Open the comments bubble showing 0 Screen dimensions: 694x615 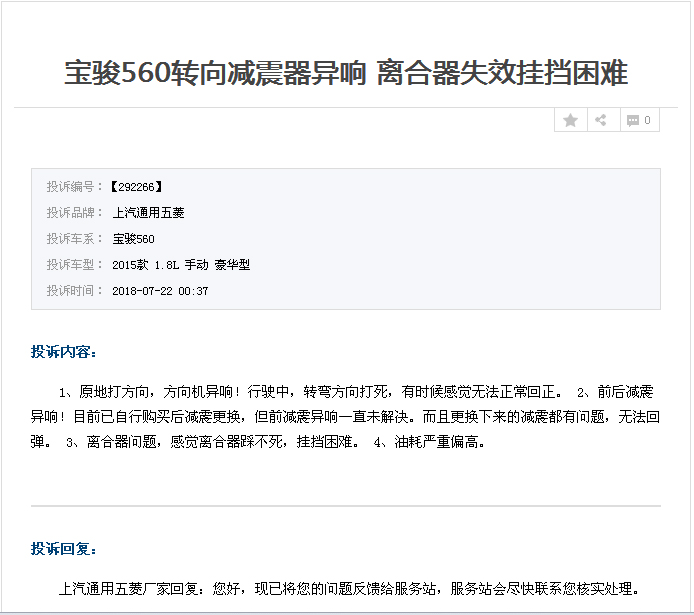coord(639,120)
